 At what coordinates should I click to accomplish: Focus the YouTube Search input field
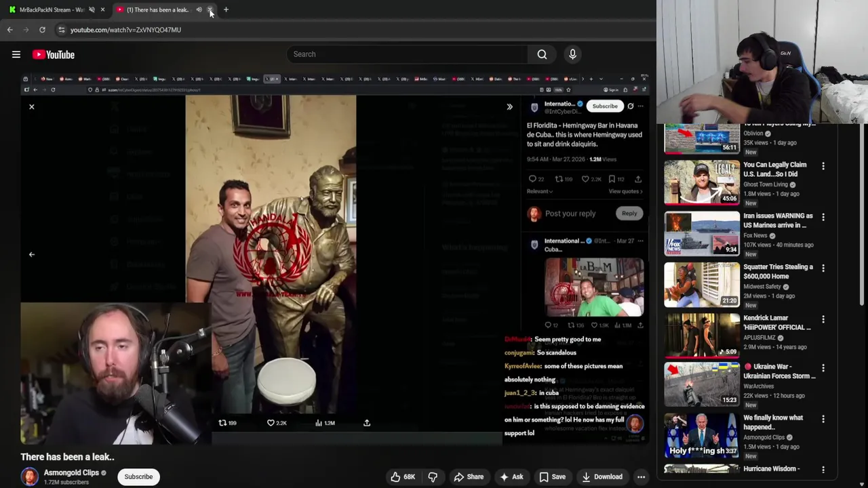point(407,54)
